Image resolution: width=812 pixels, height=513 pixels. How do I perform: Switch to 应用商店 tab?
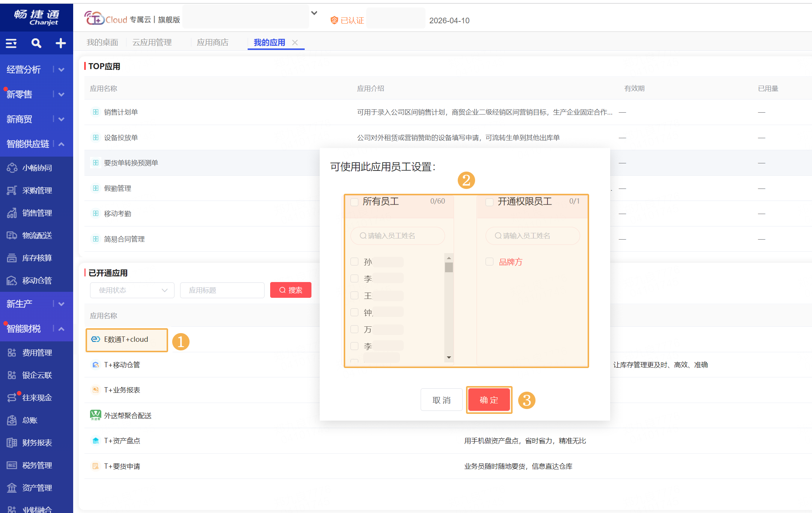[213, 42]
